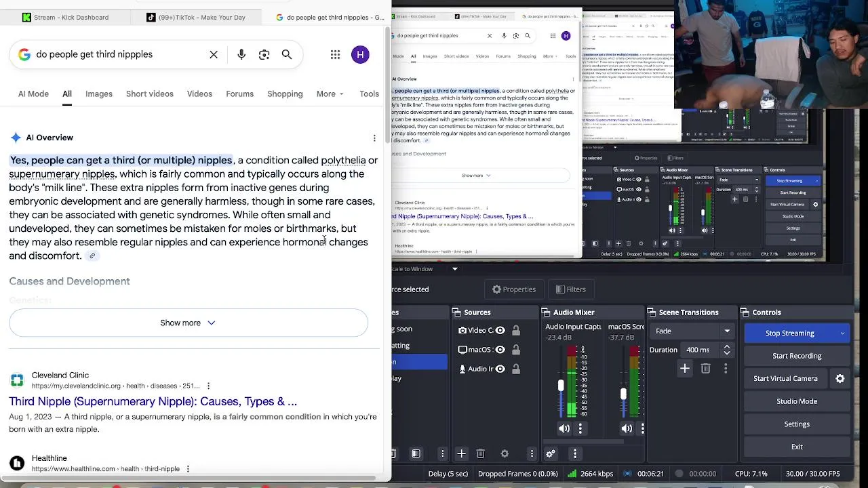Open the Google account avatar H
The height and width of the screenshot is (488, 868).
pyautogui.click(x=360, y=54)
